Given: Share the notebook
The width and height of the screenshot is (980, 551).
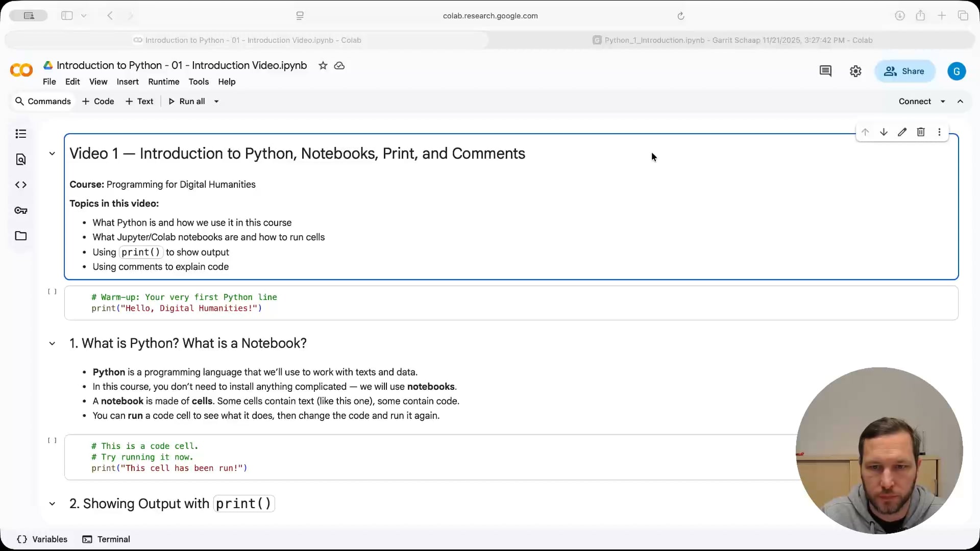Looking at the screenshot, I should tap(904, 71).
